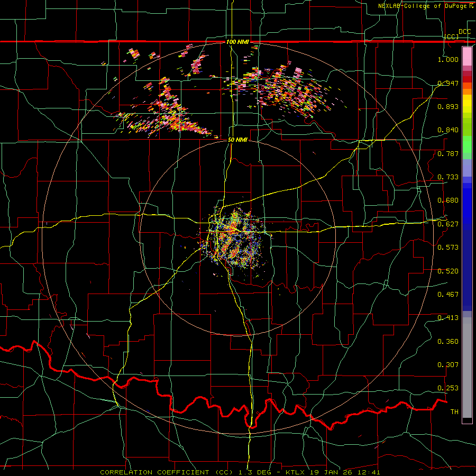Image resolution: width=476 pixels, height=476 pixels.
Task: Select the 0.413 value on the color scale
Action: tap(448, 318)
